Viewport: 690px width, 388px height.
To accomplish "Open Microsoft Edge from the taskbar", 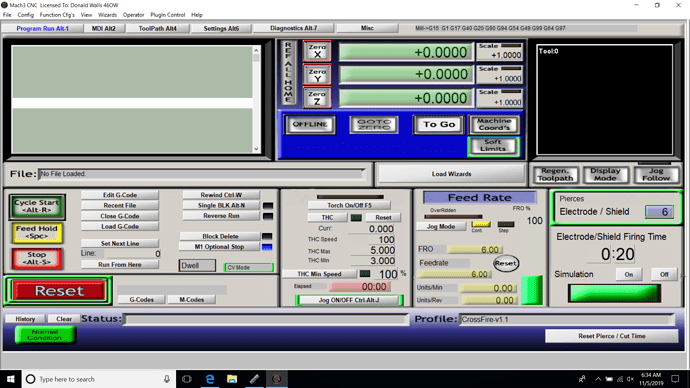I will [210, 379].
